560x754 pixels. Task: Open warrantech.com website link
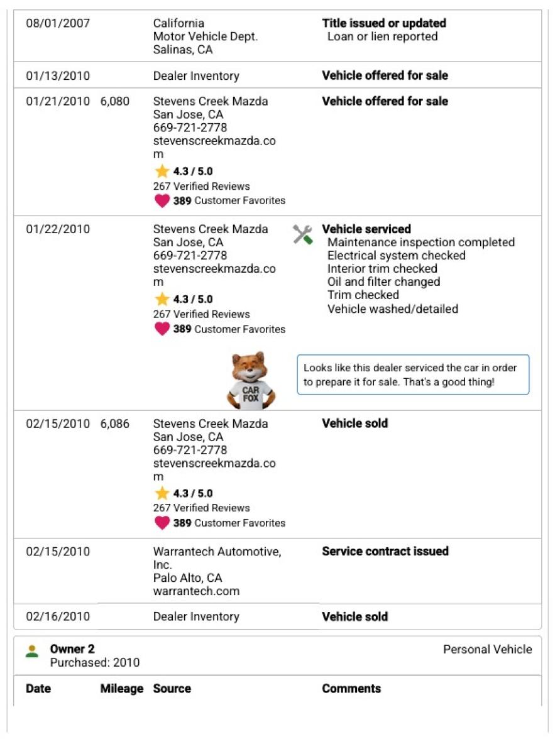tap(196, 591)
